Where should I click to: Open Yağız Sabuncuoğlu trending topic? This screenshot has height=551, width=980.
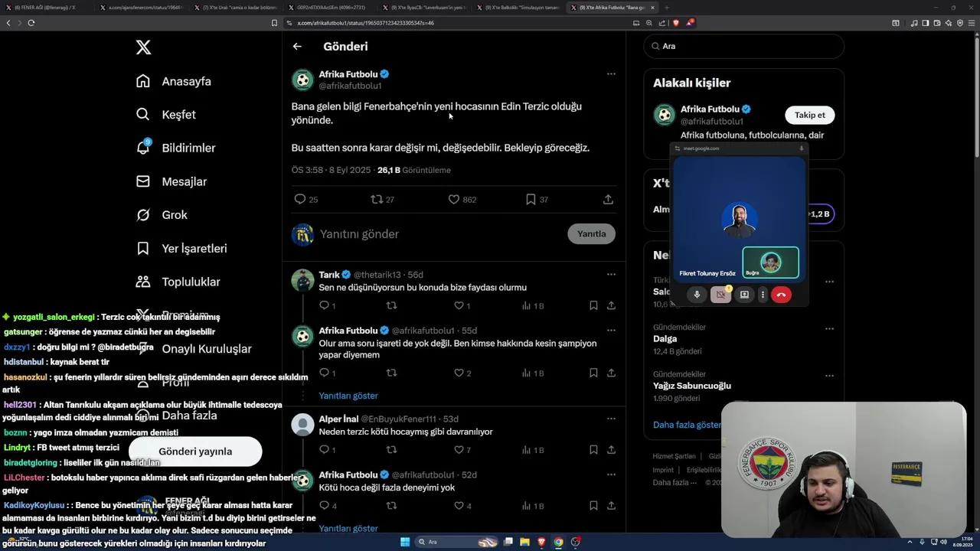click(x=692, y=386)
